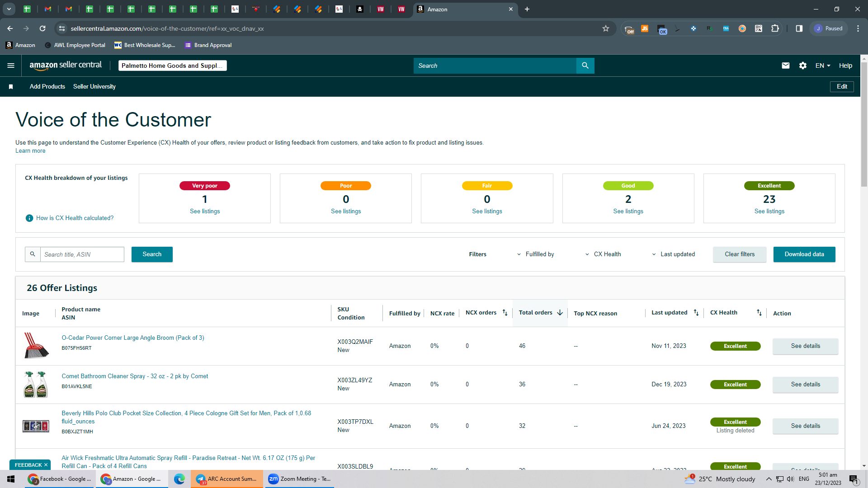The height and width of the screenshot is (488, 868).
Task: Click the Paused profile button in Chrome
Action: pos(829,28)
